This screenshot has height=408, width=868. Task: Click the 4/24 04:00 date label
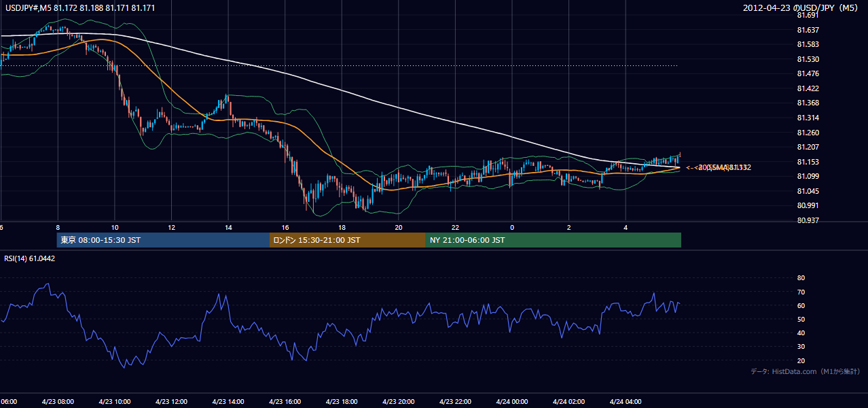626,401
